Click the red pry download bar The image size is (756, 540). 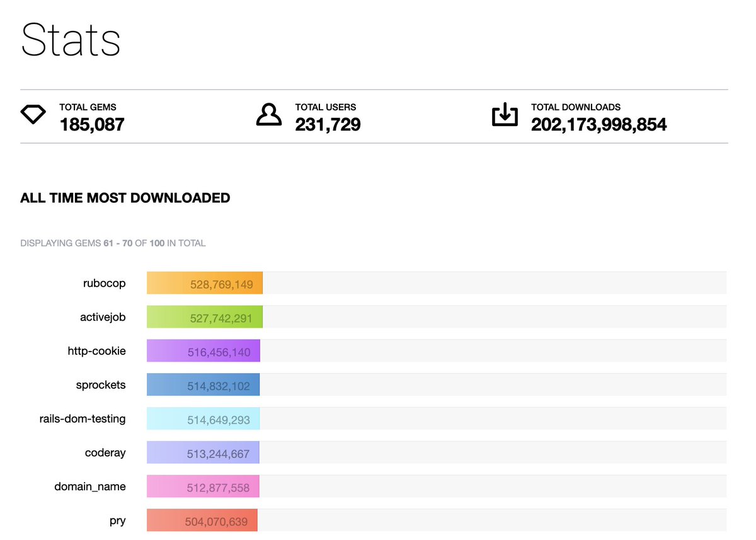point(202,520)
